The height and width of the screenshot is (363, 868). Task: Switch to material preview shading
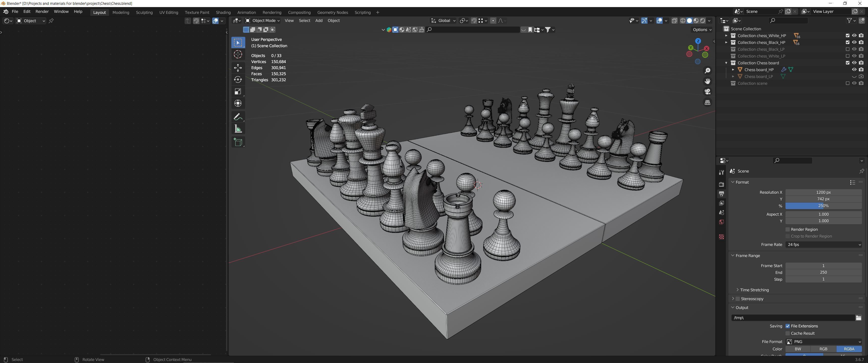tap(696, 20)
